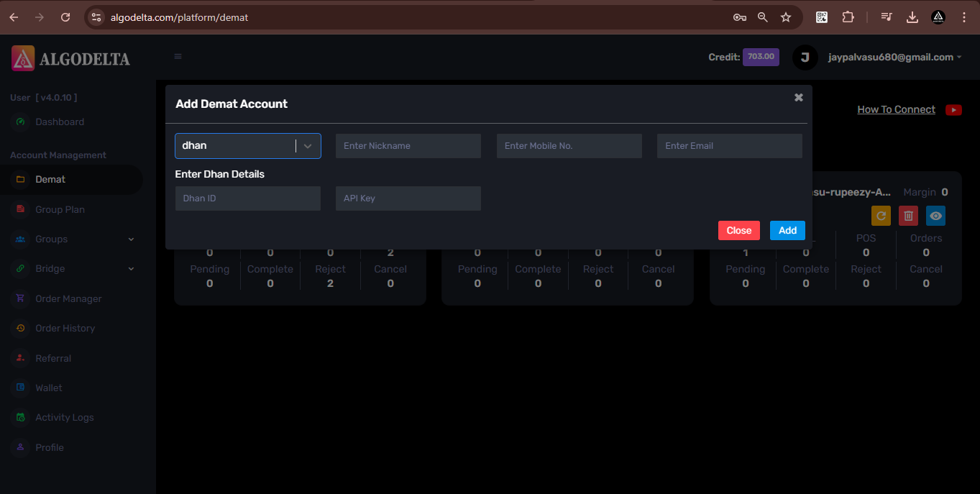
Task: Open the Chrome three-dot menu
Action: pyautogui.click(x=963, y=17)
